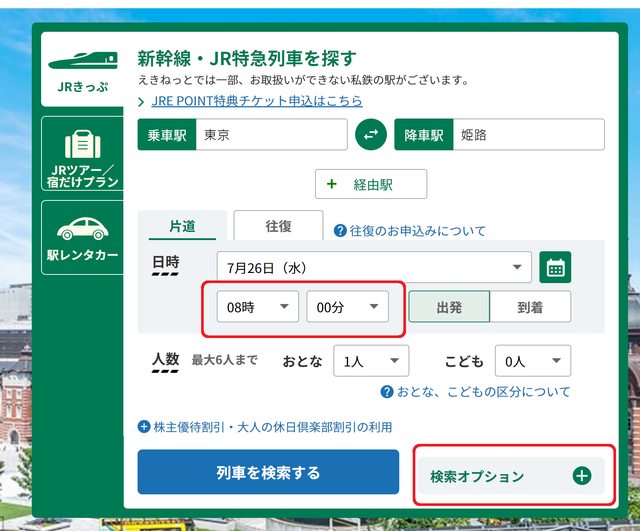The image size is (640, 531).
Task: Select the JRツアー suitcase icon
Action: (x=81, y=145)
